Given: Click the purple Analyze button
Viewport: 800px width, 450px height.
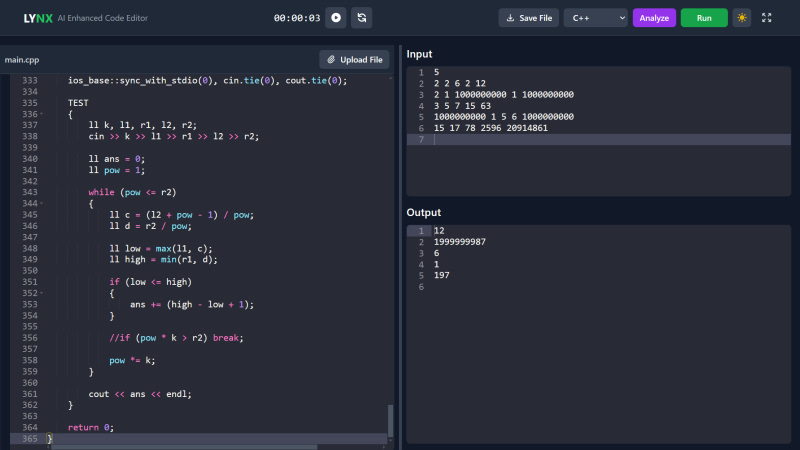Looking at the screenshot, I should pyautogui.click(x=654, y=18).
